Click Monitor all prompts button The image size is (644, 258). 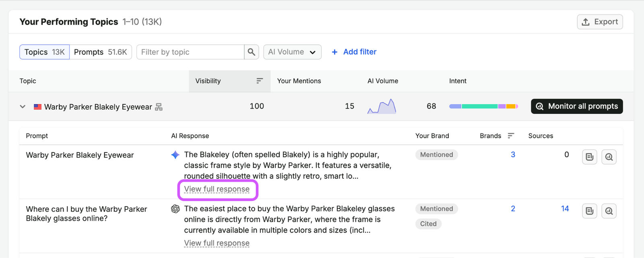click(577, 106)
